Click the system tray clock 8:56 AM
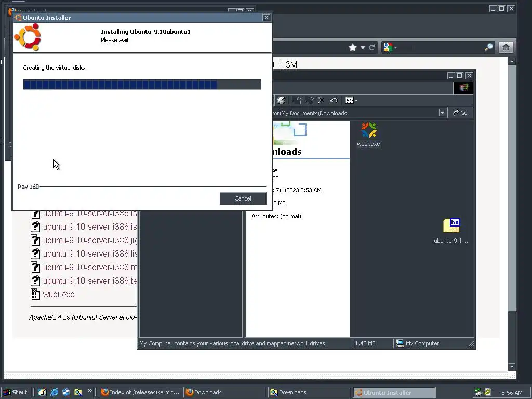The width and height of the screenshot is (532, 399). click(512, 393)
